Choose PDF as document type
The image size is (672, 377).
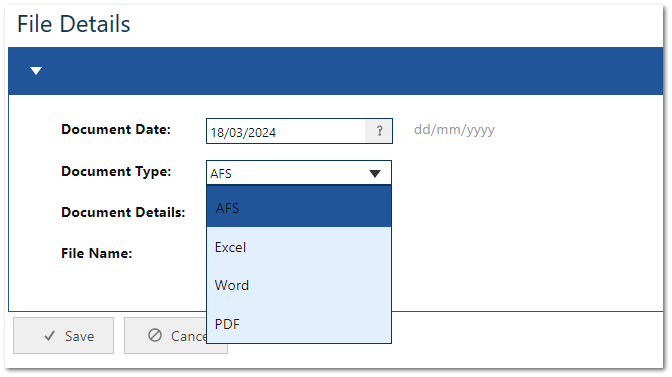click(299, 324)
